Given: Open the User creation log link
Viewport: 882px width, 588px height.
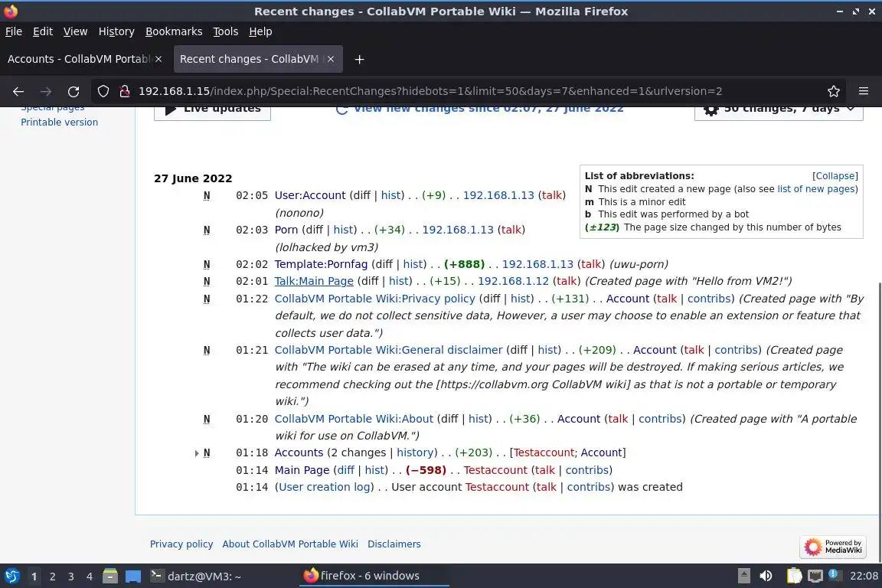Looking at the screenshot, I should pos(325,487).
